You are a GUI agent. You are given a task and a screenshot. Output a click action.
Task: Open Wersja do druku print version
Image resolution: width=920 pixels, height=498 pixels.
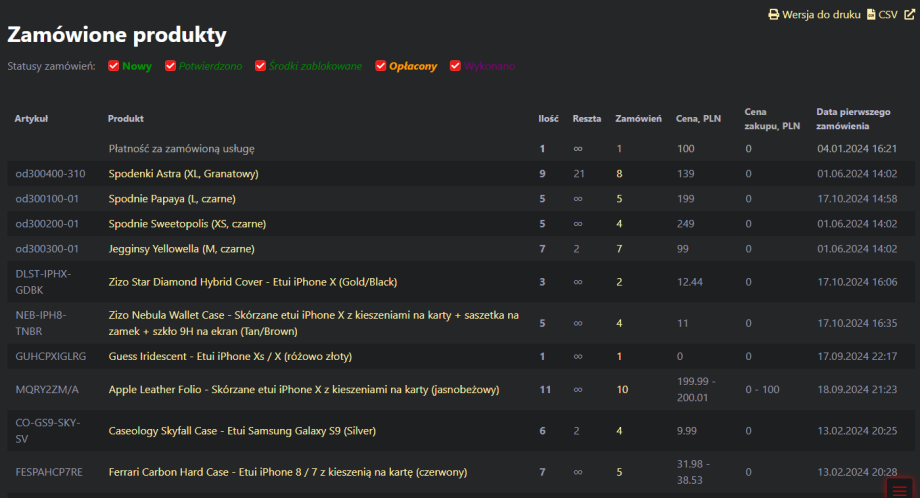tap(820, 15)
